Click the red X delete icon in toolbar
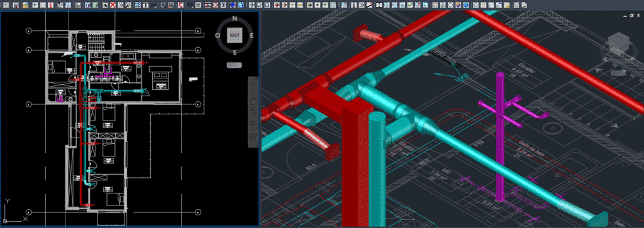 (113, 5)
